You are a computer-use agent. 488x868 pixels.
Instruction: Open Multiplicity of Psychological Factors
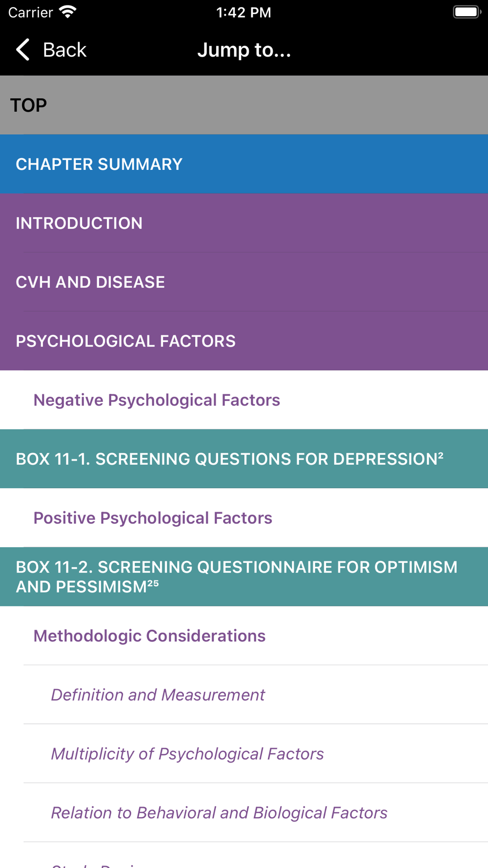click(244, 754)
